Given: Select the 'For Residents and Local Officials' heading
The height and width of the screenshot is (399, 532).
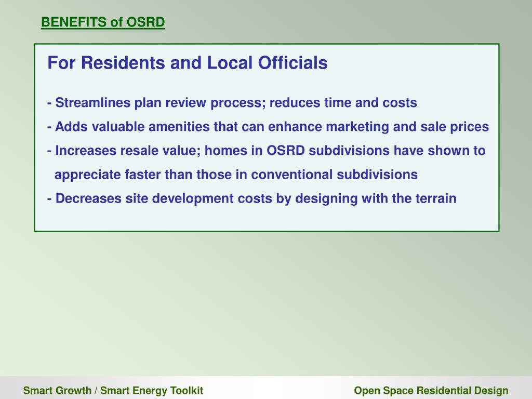Looking at the screenshot, I should click(x=187, y=63).
